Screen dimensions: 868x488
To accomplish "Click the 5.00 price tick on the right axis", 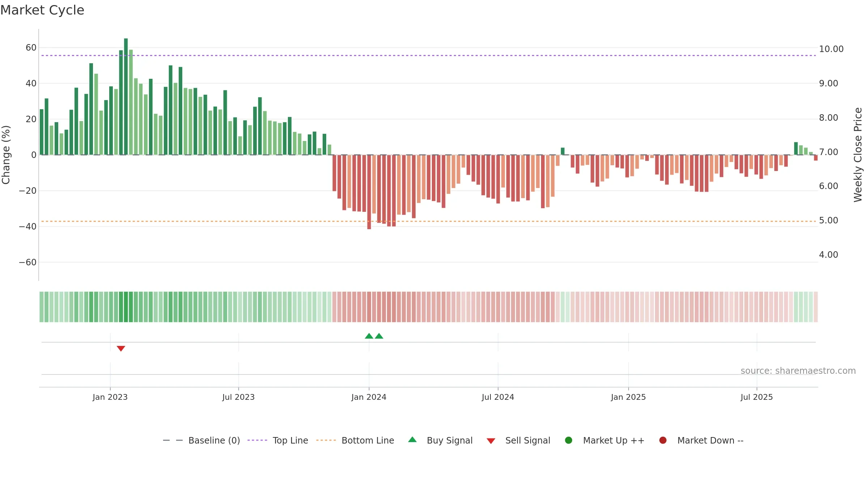I will 829,221.
